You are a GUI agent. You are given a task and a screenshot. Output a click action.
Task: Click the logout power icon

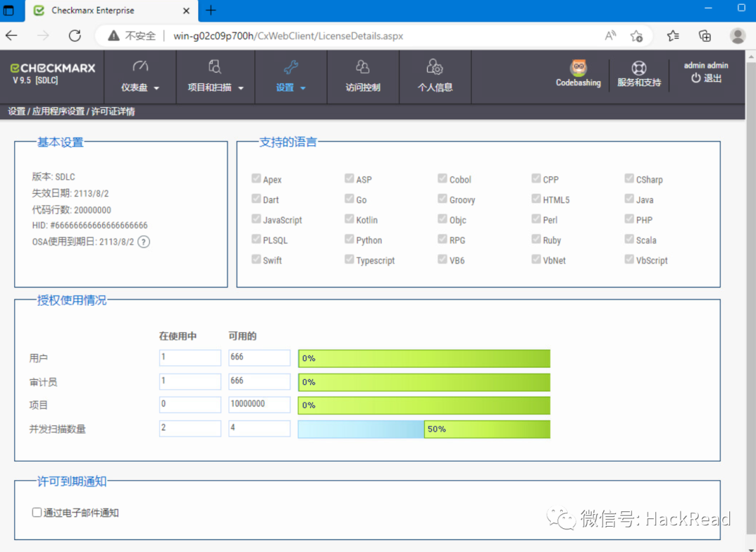696,78
